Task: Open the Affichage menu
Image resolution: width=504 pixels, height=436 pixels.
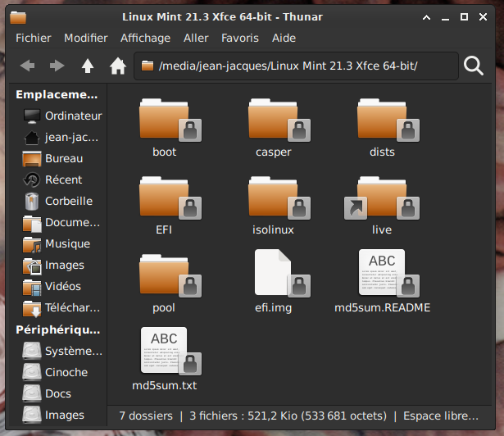Action: (x=145, y=38)
